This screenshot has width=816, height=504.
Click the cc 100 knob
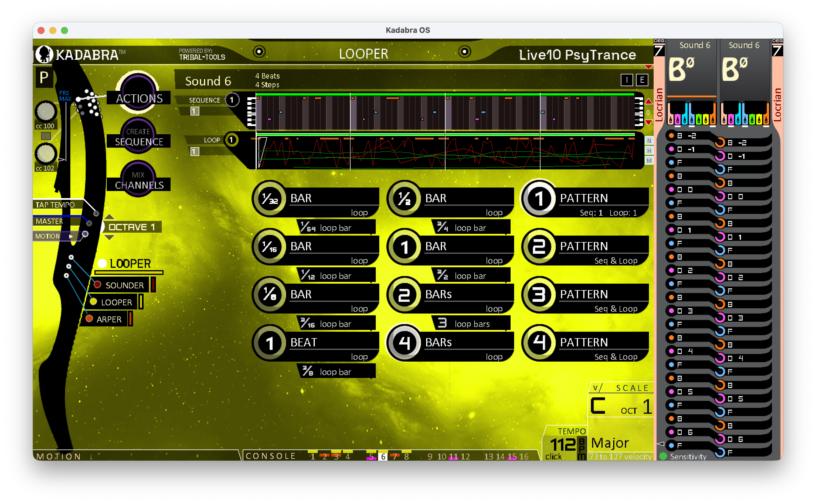(46, 111)
